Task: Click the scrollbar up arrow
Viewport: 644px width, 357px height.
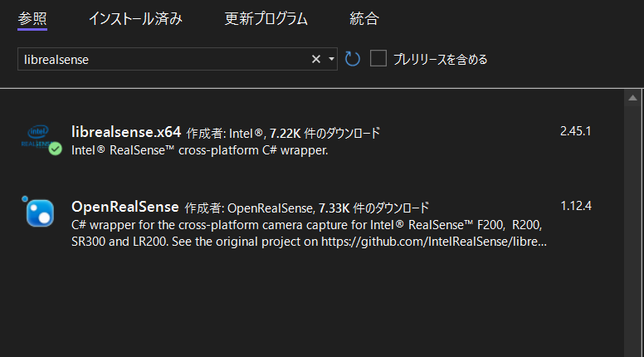Action: click(x=632, y=98)
